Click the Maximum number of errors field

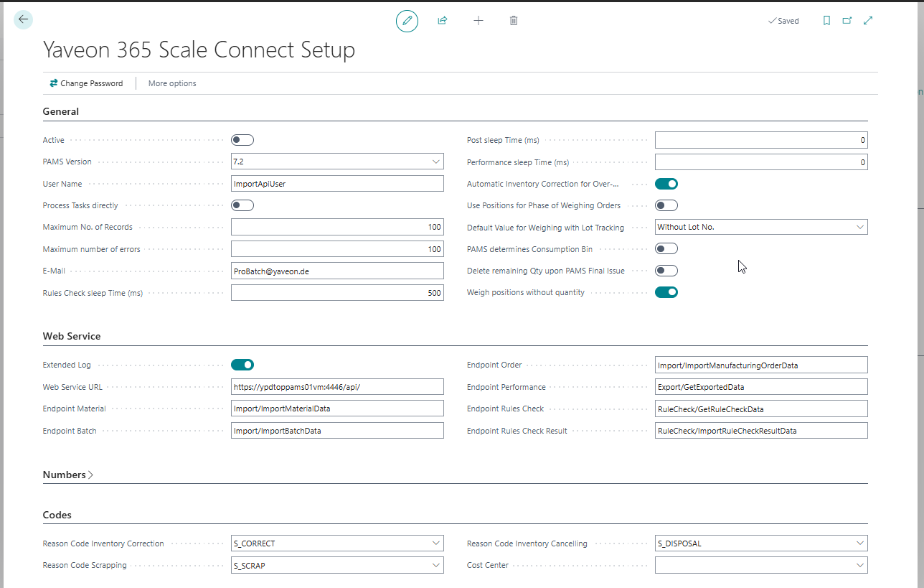pyautogui.click(x=337, y=249)
